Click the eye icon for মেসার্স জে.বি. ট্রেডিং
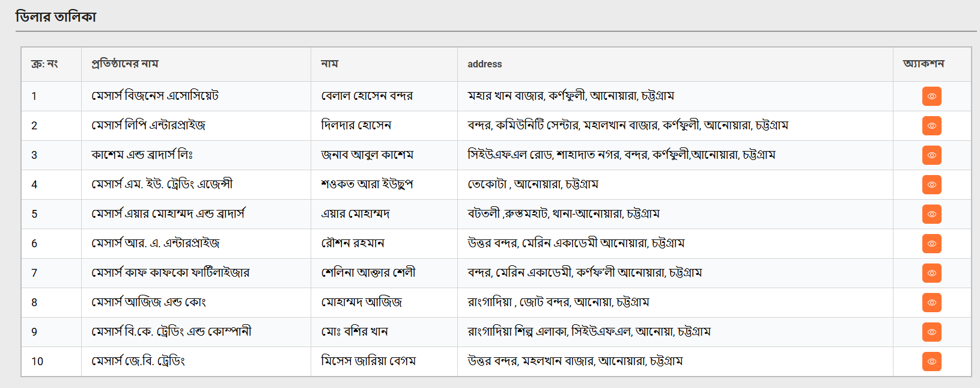This screenshot has width=980, height=388. coord(931,362)
